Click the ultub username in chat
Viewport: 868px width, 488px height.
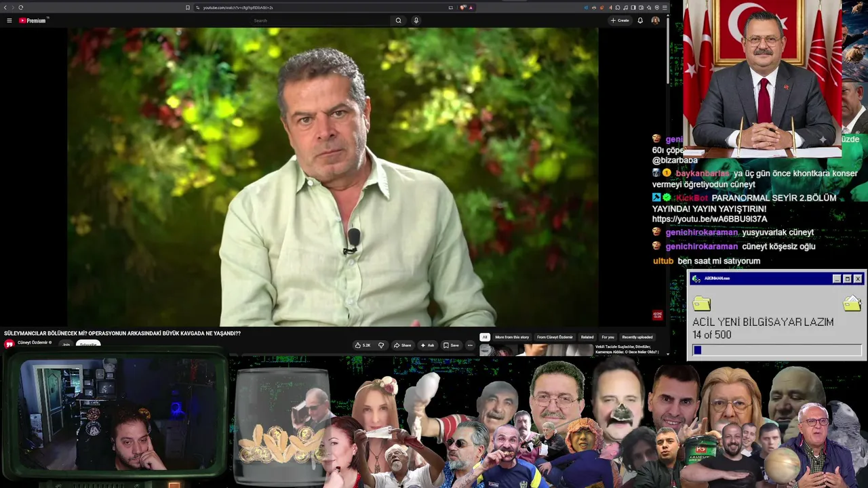point(663,261)
